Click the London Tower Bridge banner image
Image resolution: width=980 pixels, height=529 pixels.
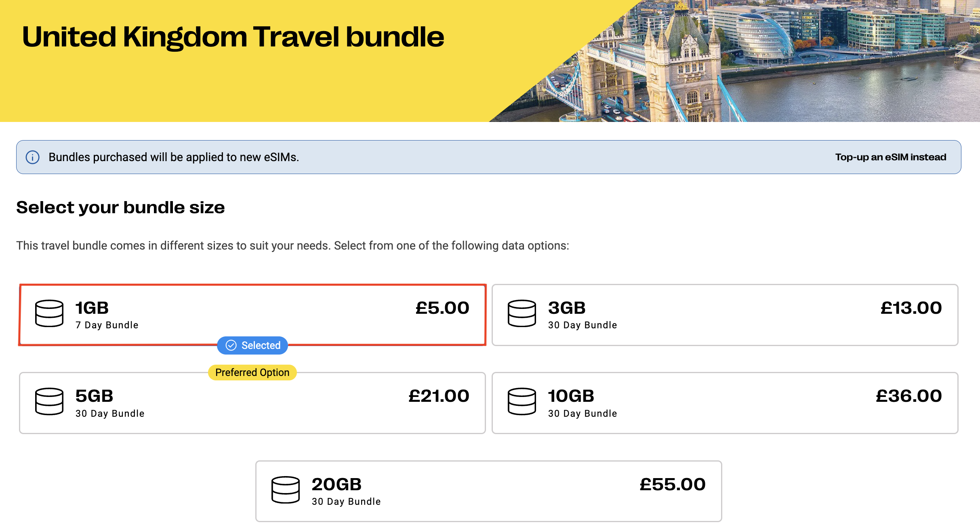tap(747, 61)
